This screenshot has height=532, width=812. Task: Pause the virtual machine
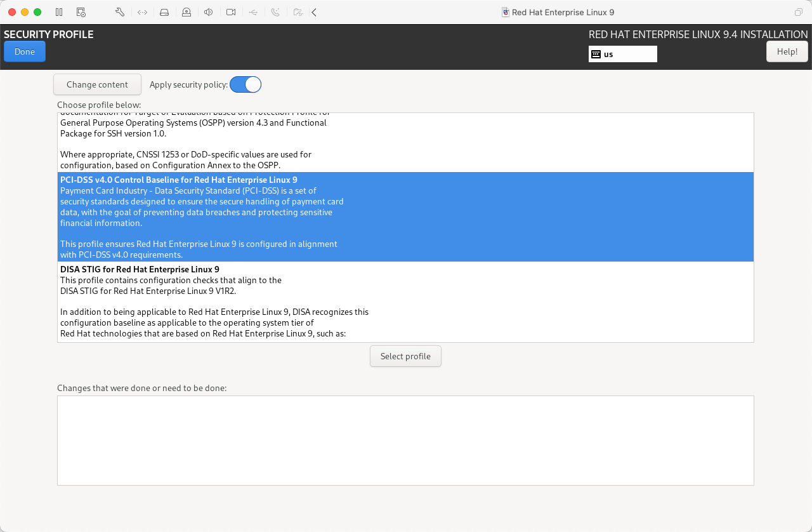(59, 12)
